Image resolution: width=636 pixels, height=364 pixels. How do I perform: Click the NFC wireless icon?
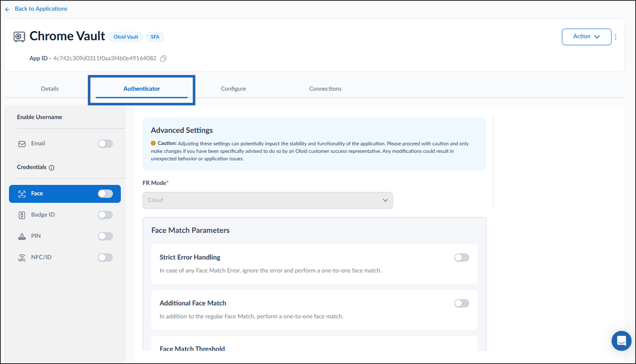tap(22, 258)
